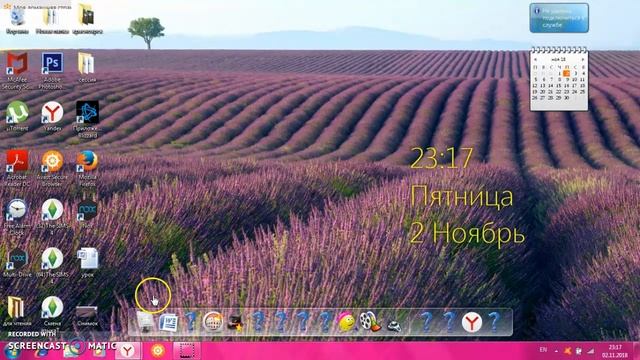640x360 pixels.
Task: Select date 30 in calendar gadget
Action: click(567, 98)
